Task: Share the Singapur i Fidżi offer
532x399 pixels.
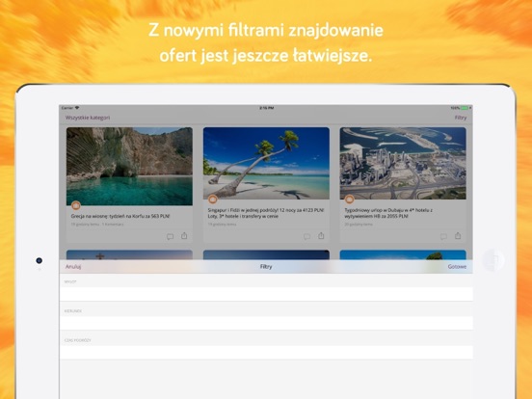Action: (x=321, y=235)
